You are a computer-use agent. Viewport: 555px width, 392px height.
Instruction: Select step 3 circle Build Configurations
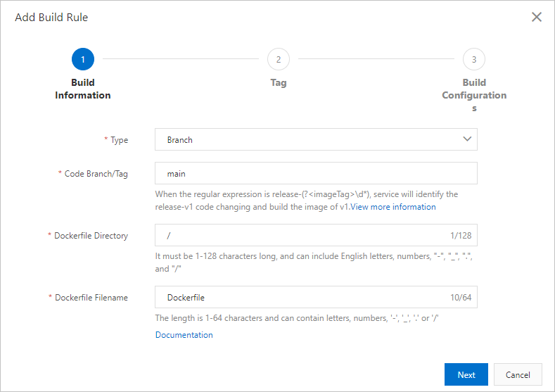point(474,59)
